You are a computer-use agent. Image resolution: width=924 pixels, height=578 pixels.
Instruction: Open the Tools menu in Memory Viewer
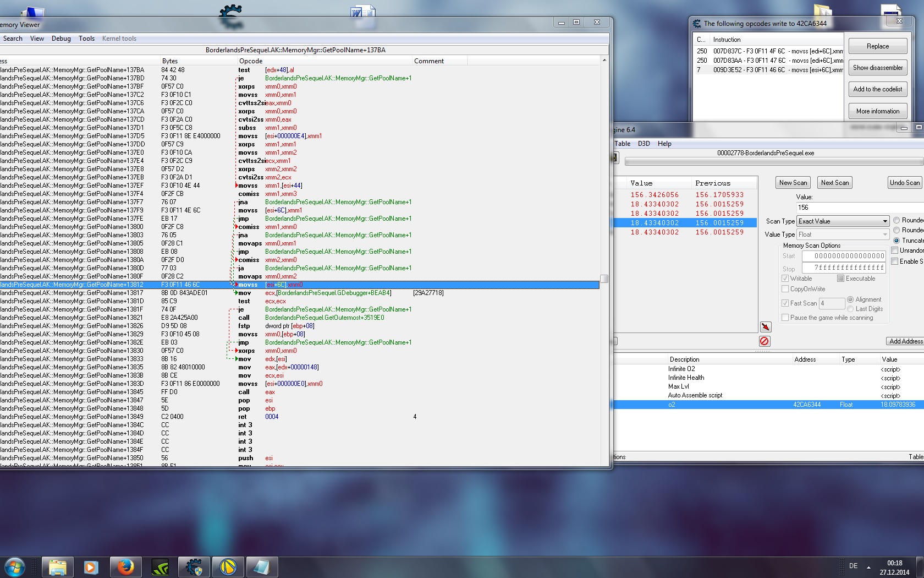(x=86, y=39)
